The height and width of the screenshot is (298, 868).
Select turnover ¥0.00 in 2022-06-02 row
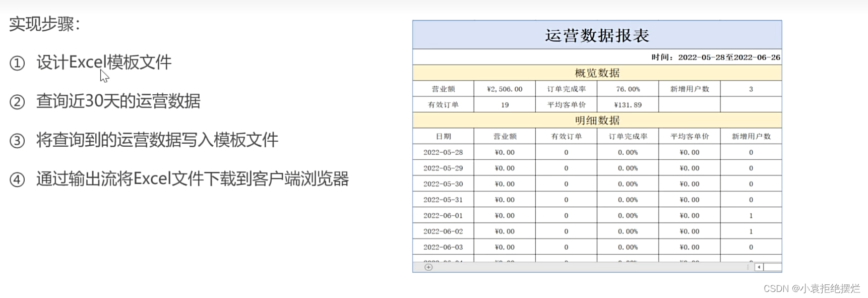(505, 231)
